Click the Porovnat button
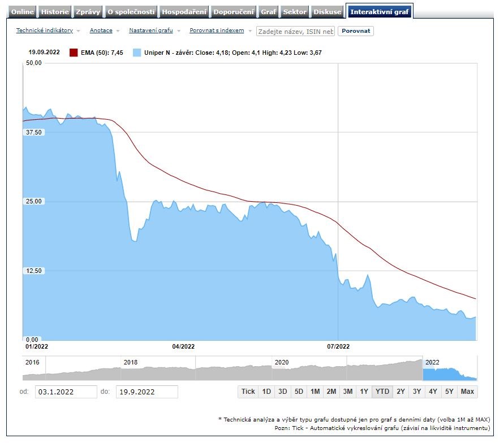 355,31
